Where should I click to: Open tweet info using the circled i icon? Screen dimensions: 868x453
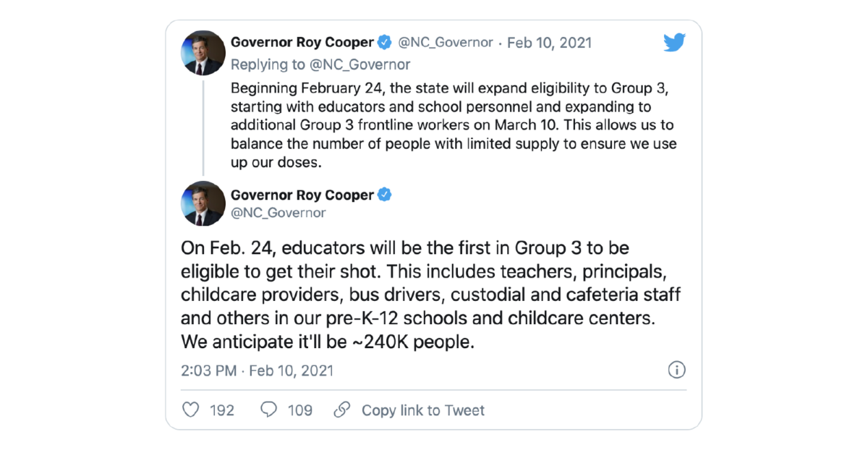(x=677, y=370)
